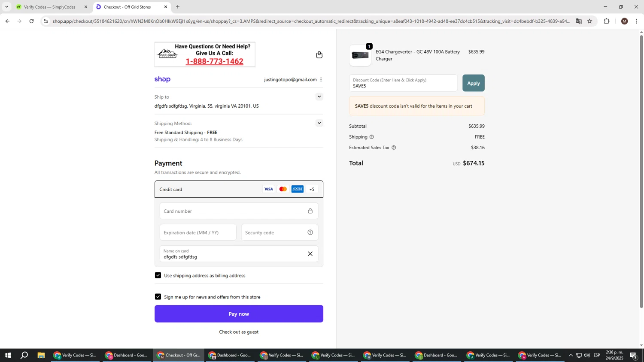Open the notification center icon

[634, 355]
